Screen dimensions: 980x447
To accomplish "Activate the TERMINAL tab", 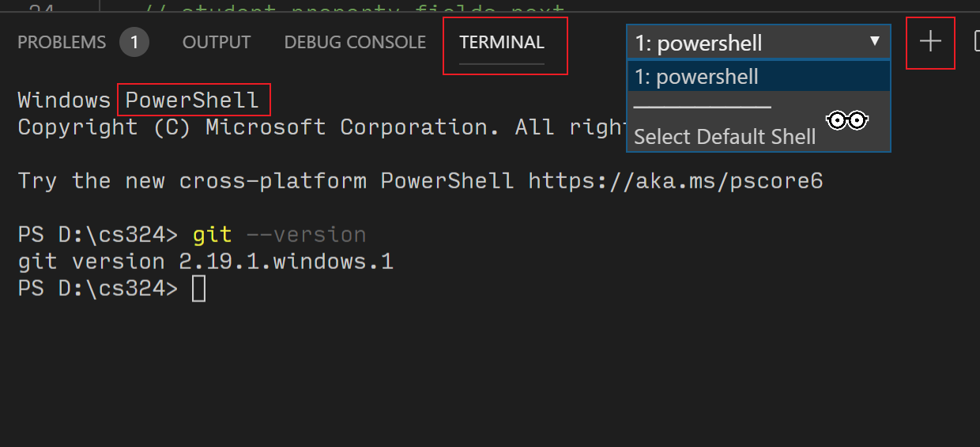I will 502,43.
